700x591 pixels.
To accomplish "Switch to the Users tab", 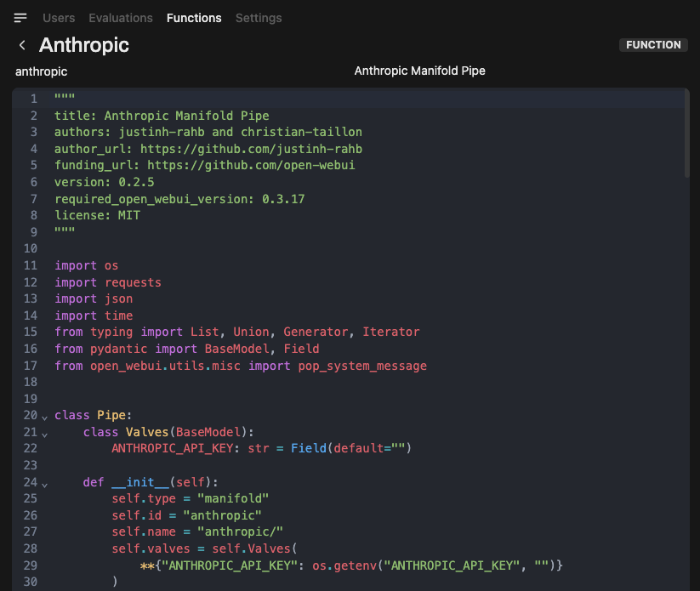I will point(59,17).
